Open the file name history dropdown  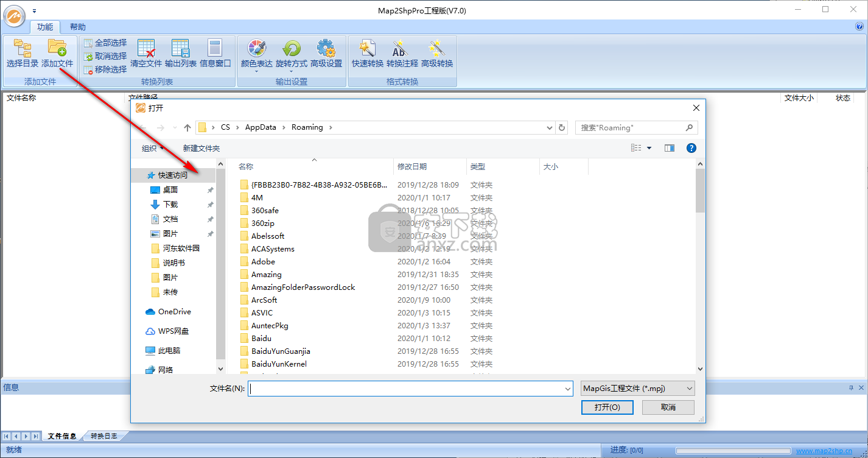pyautogui.click(x=568, y=388)
